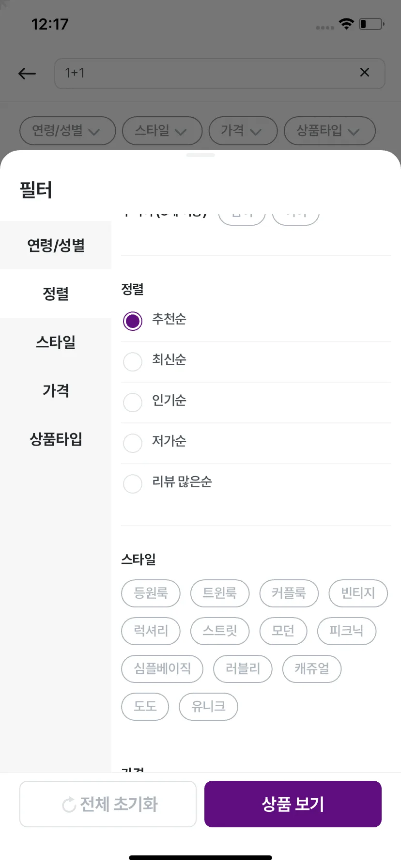Grab the bottom sheet drag handle

pyautogui.click(x=200, y=155)
